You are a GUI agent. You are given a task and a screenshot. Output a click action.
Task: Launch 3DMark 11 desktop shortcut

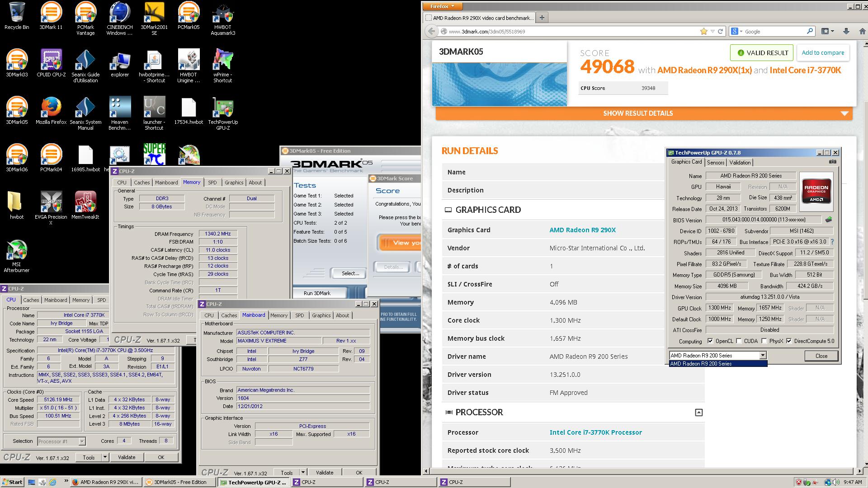(51, 16)
